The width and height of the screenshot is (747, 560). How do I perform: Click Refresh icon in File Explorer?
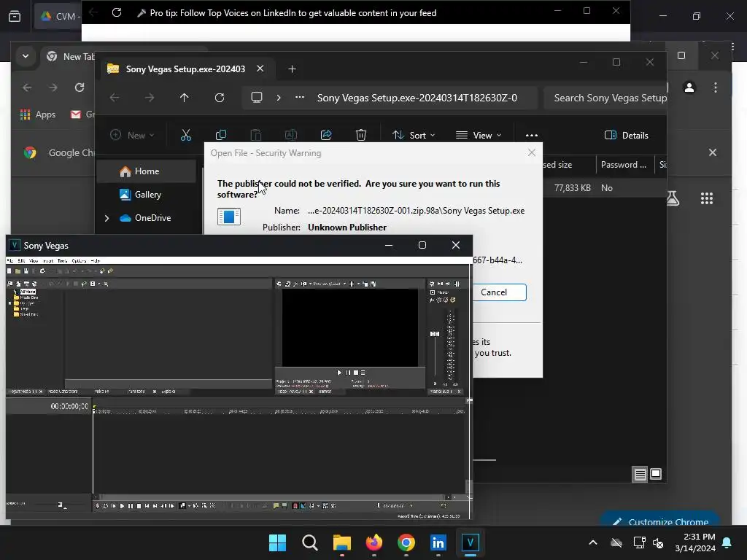click(x=219, y=98)
